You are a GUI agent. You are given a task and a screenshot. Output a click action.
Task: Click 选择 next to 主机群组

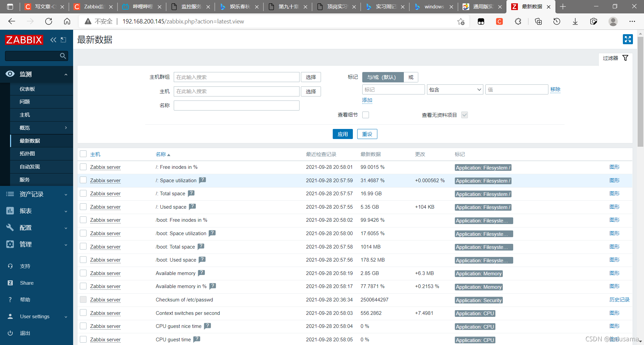(311, 77)
